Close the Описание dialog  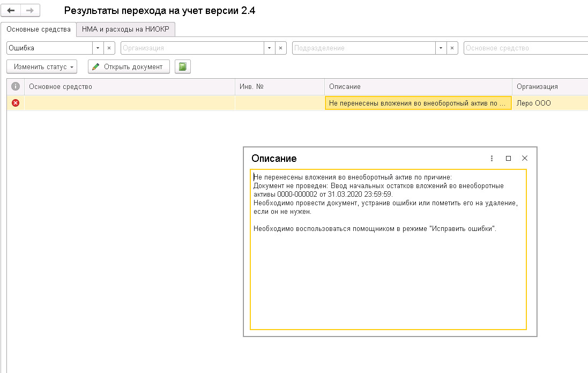pos(525,158)
